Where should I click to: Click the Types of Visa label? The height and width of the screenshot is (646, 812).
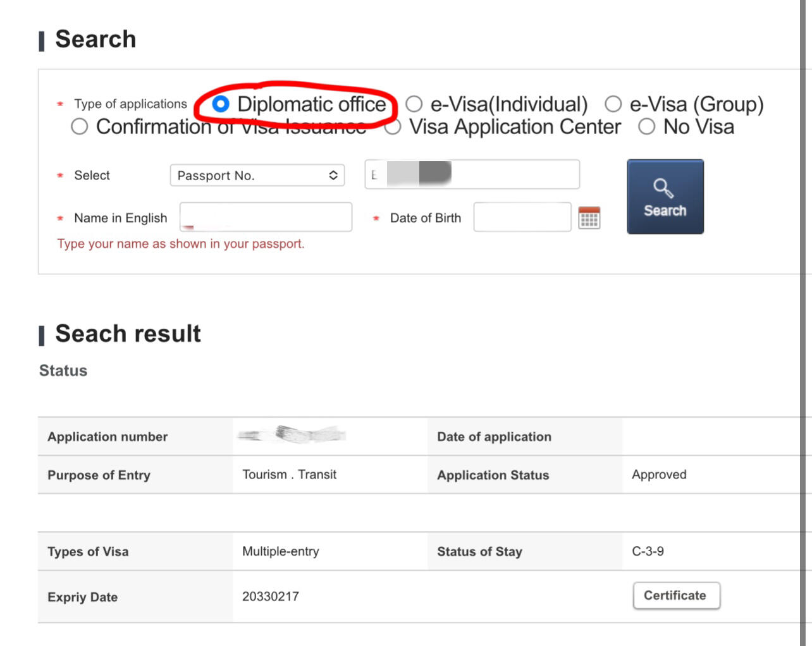coord(88,552)
